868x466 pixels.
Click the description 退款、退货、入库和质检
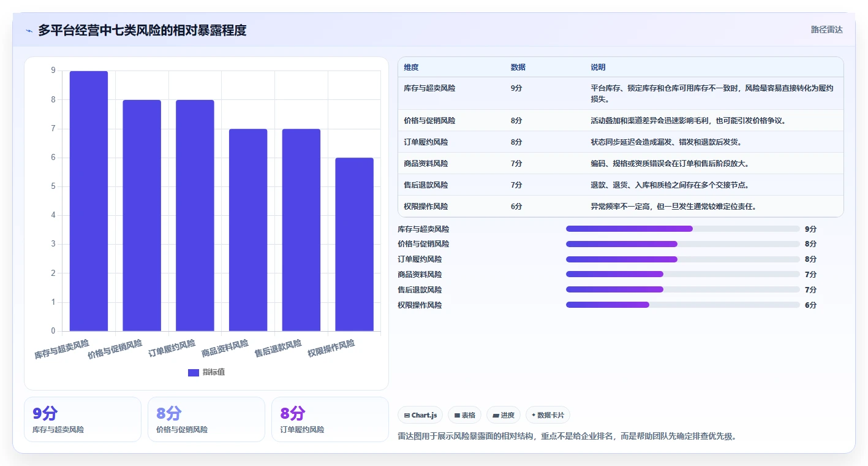(670, 185)
